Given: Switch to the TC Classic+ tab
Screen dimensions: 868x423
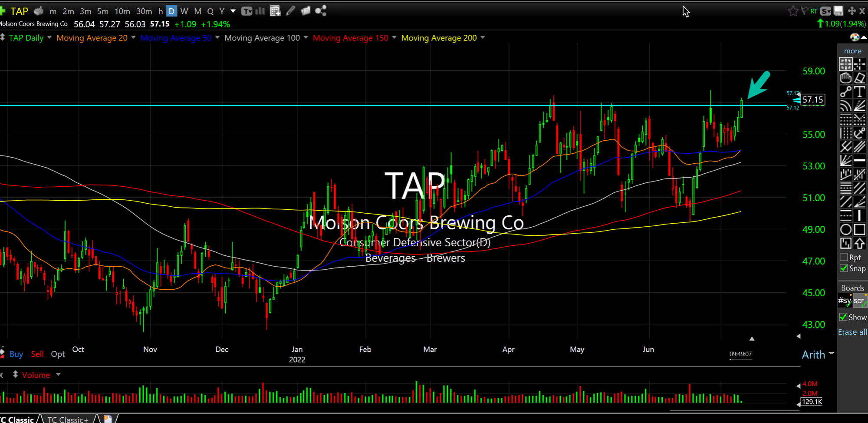Looking at the screenshot, I should (x=68, y=419).
